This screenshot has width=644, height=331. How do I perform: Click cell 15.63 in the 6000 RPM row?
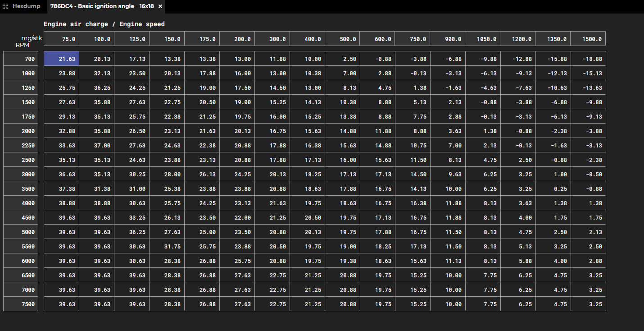coord(413,261)
